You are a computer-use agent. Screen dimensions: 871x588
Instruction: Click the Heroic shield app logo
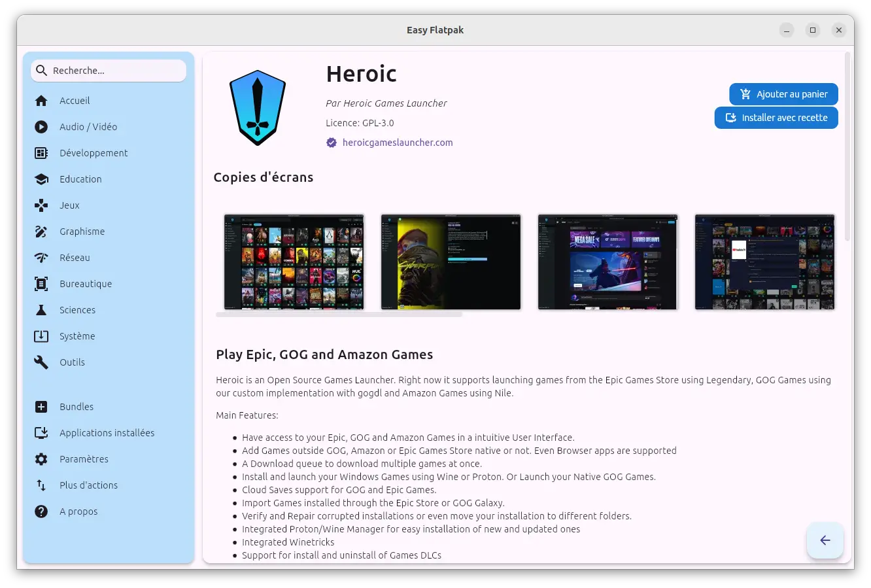click(258, 108)
